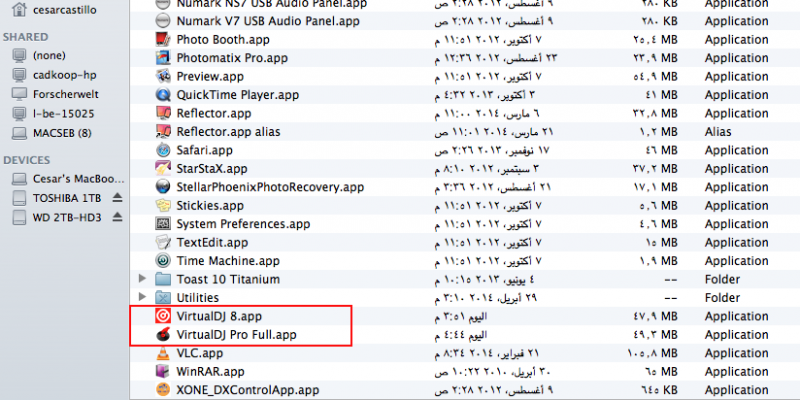Click the StarStaX app icon
Viewport: 800px width, 400px height.
(x=162, y=168)
